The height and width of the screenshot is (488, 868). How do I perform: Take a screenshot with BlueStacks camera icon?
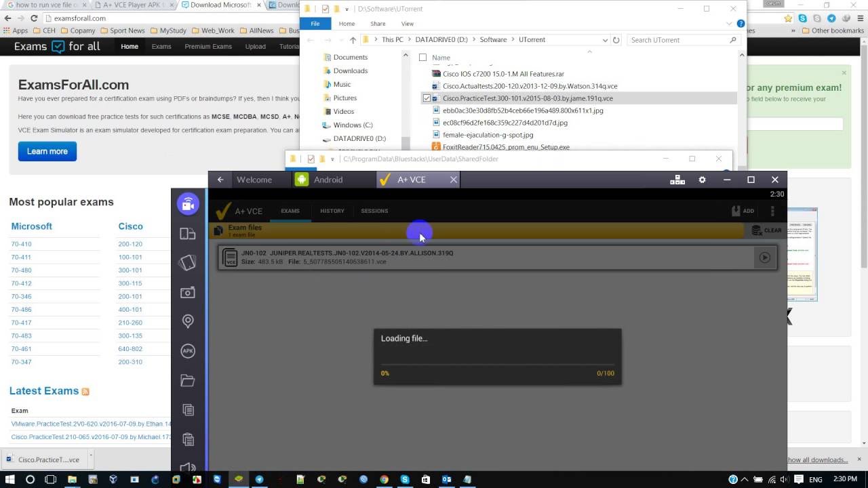[188, 292]
